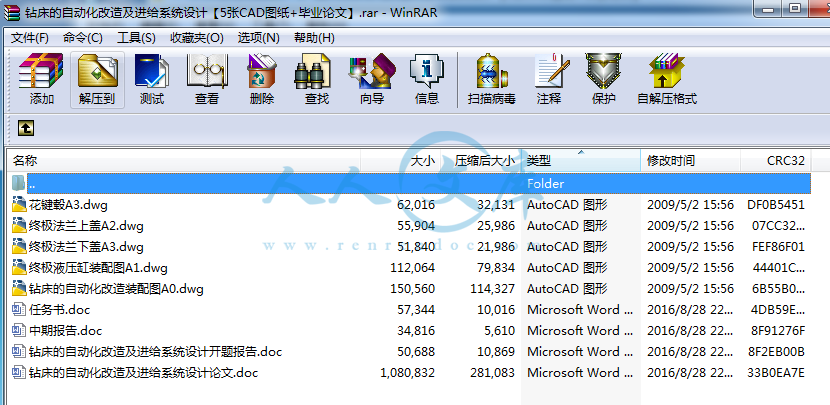This screenshot has height=405, width=830.
Task: Click 扫描病毒 (Virus Scan) icon
Action: tap(491, 79)
